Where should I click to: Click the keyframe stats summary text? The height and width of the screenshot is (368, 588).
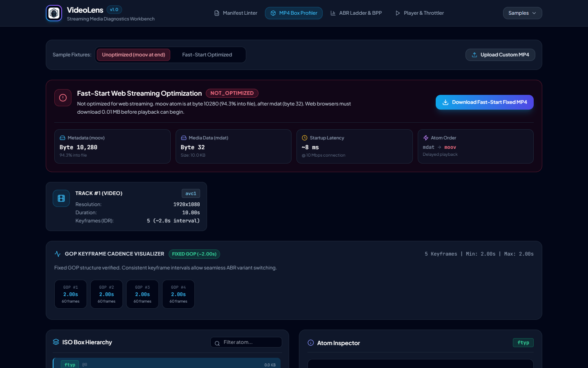click(479, 254)
